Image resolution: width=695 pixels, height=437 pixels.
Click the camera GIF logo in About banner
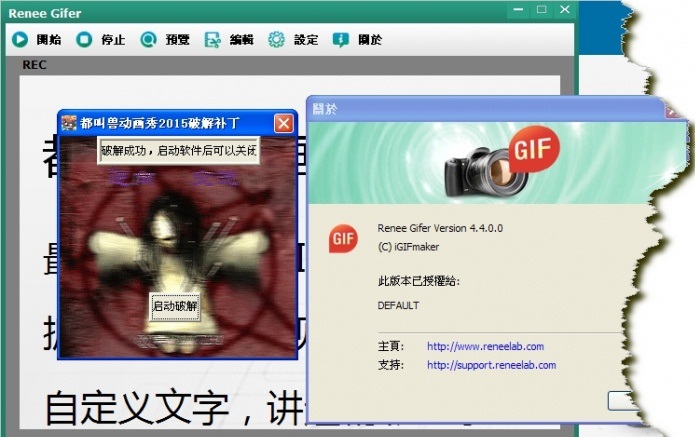click(x=502, y=162)
